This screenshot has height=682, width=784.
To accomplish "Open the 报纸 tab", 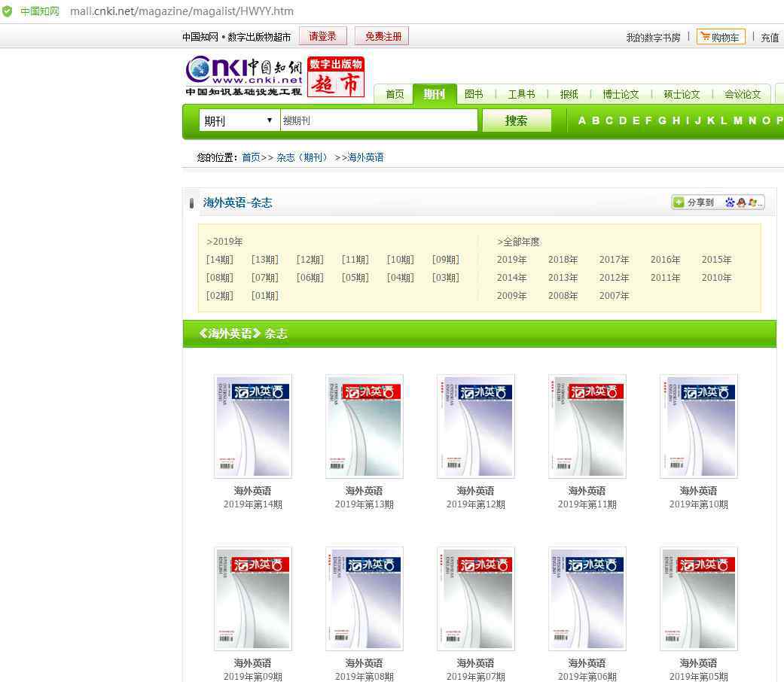I will click(x=569, y=94).
